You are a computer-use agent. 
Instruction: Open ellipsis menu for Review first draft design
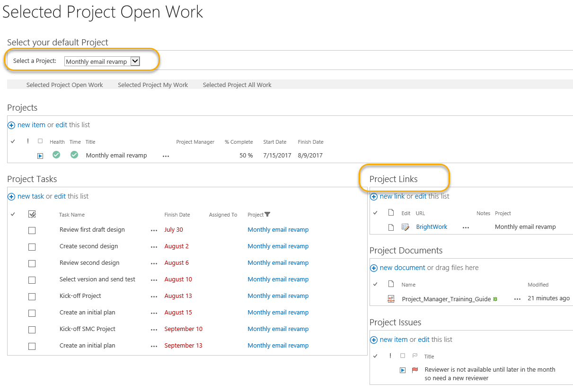click(x=154, y=230)
